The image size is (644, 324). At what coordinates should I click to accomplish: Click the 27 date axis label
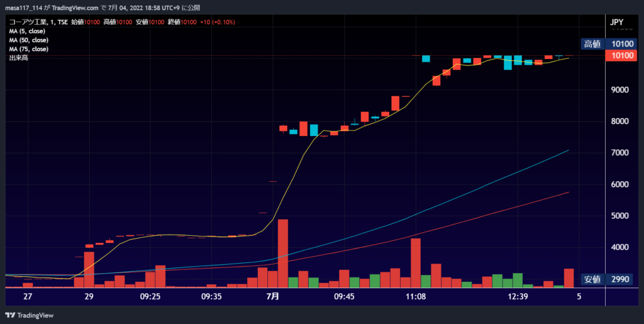point(28,296)
